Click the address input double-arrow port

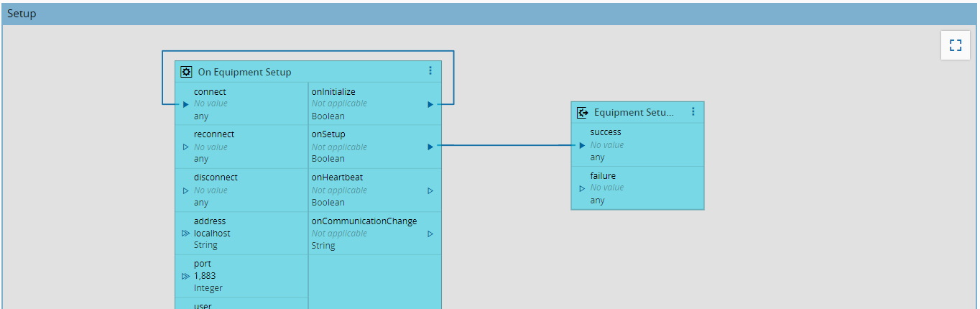coord(185,234)
